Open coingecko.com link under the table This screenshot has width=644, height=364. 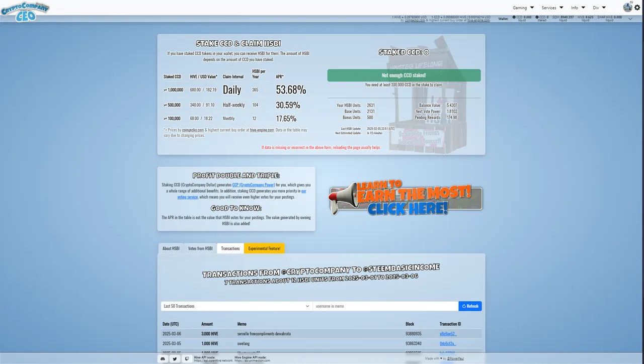pyautogui.click(x=193, y=130)
